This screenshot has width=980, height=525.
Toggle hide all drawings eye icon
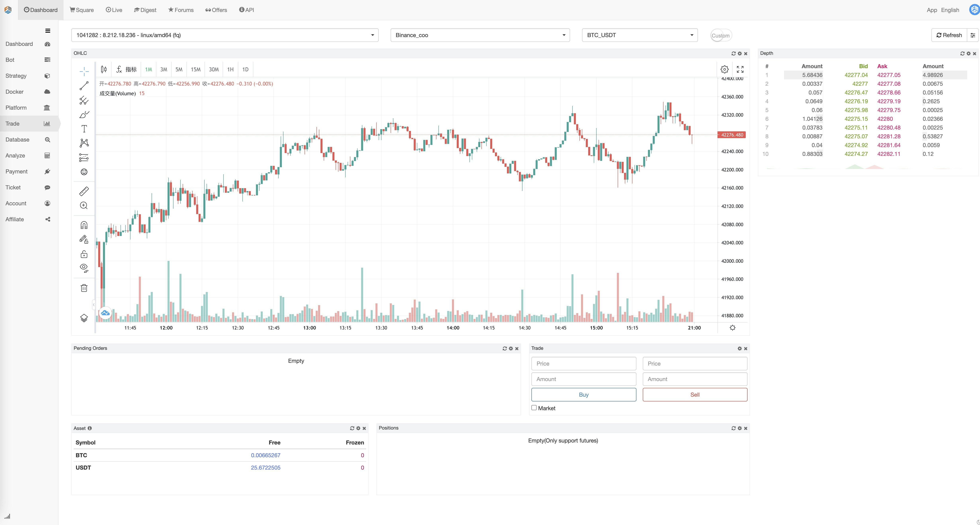[84, 268]
